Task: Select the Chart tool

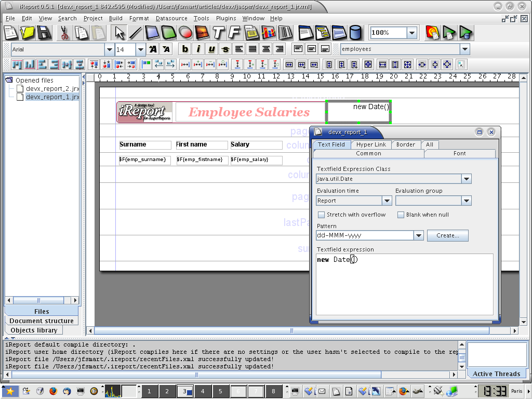Action: pos(269,33)
